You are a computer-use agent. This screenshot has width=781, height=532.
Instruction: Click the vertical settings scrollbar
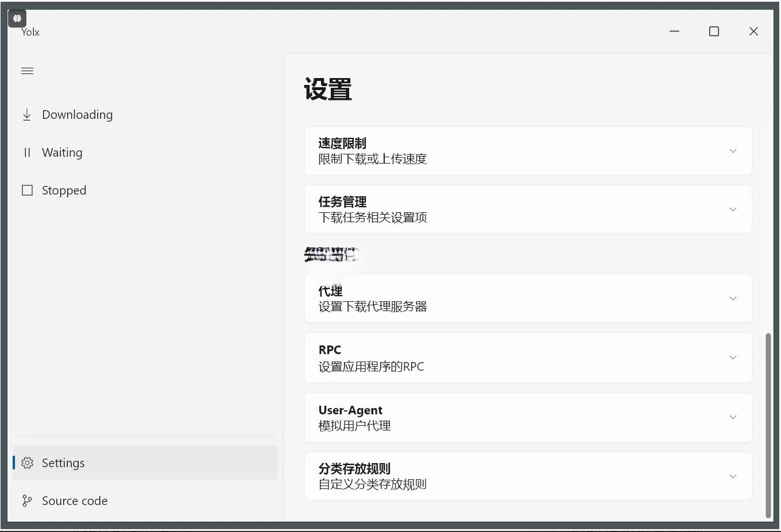pos(768,425)
